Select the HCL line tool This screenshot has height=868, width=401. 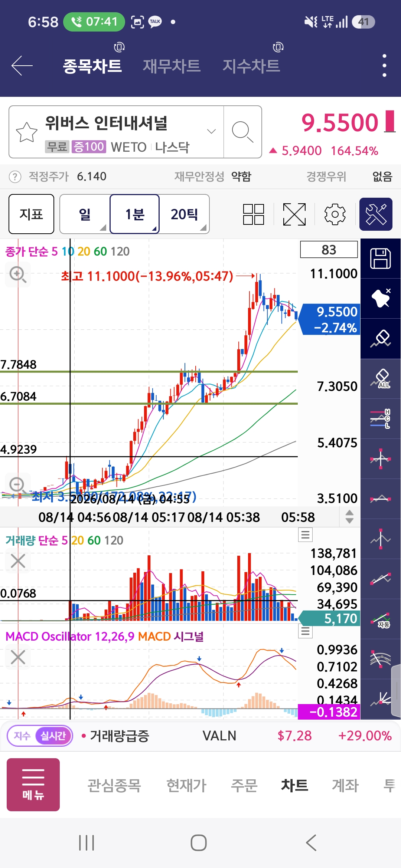pyautogui.click(x=381, y=419)
